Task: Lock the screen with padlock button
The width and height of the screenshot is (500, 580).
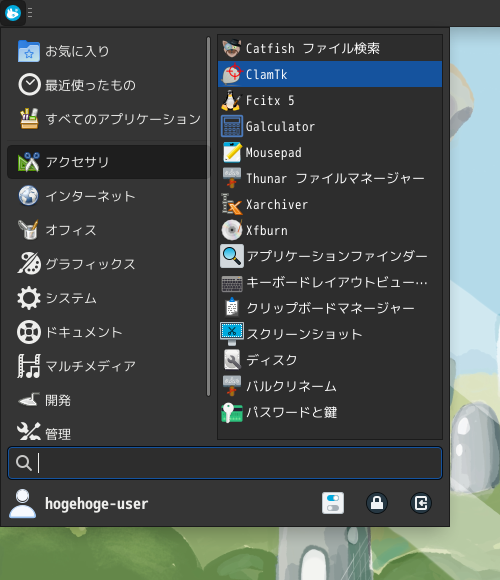Action: pyautogui.click(x=377, y=503)
